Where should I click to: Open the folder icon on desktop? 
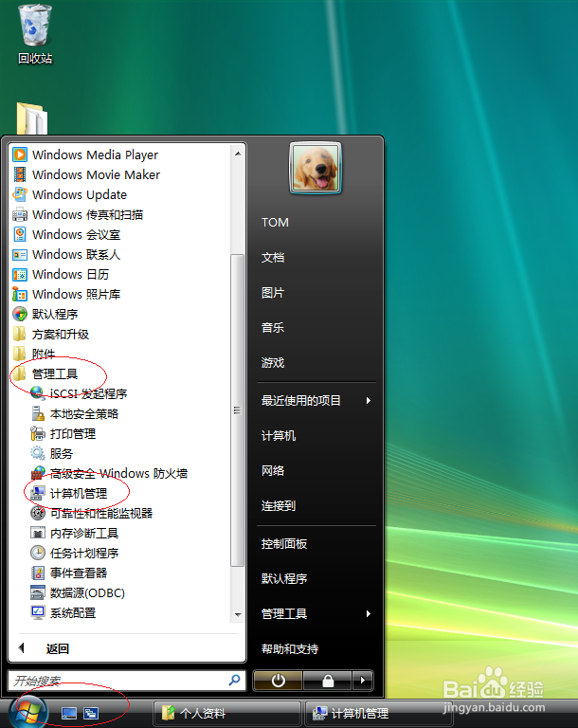click(x=31, y=118)
